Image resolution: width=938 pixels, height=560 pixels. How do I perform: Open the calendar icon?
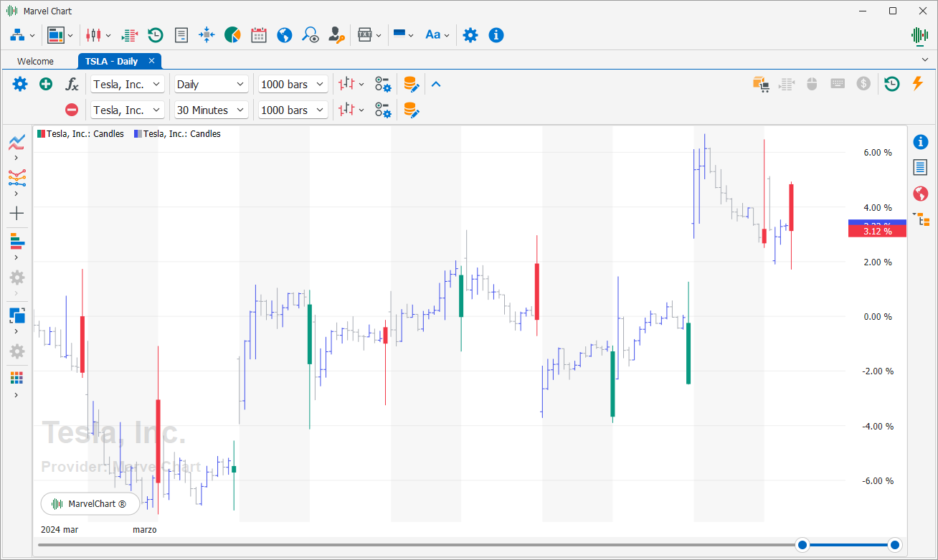pyautogui.click(x=258, y=34)
